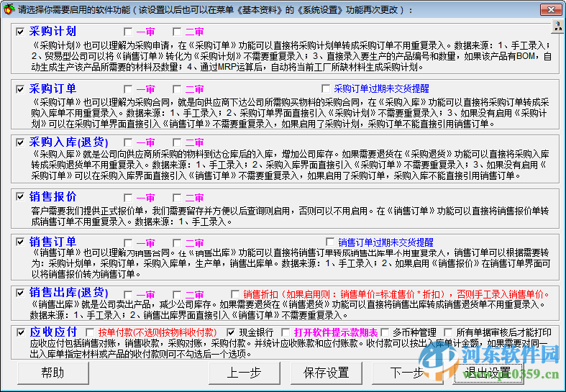Viewport: 566px width, 392px height.
Task: Enable 采购订单过期未交货提醒 checkbox
Action: tap(326, 88)
